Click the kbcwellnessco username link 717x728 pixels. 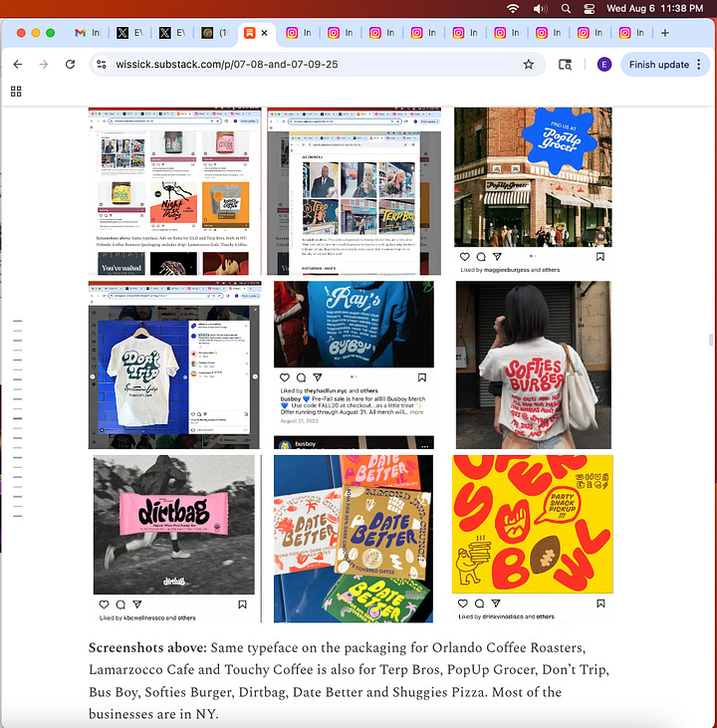[144, 618]
